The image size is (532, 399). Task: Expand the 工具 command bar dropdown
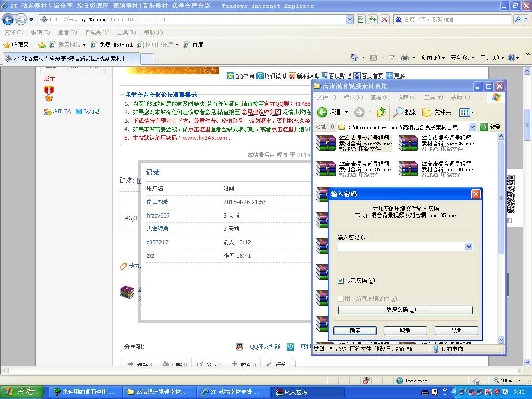tap(492, 58)
